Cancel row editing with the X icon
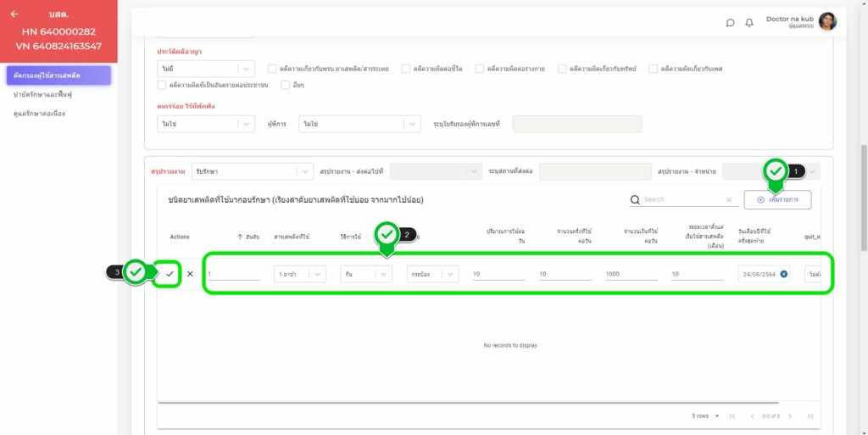 pyautogui.click(x=190, y=274)
